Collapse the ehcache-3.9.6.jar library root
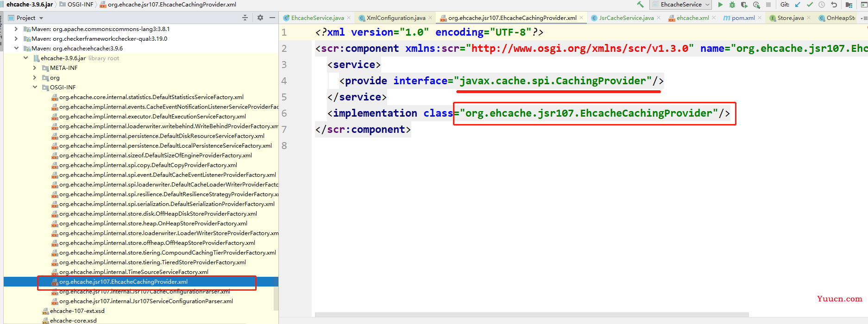 coord(25,58)
